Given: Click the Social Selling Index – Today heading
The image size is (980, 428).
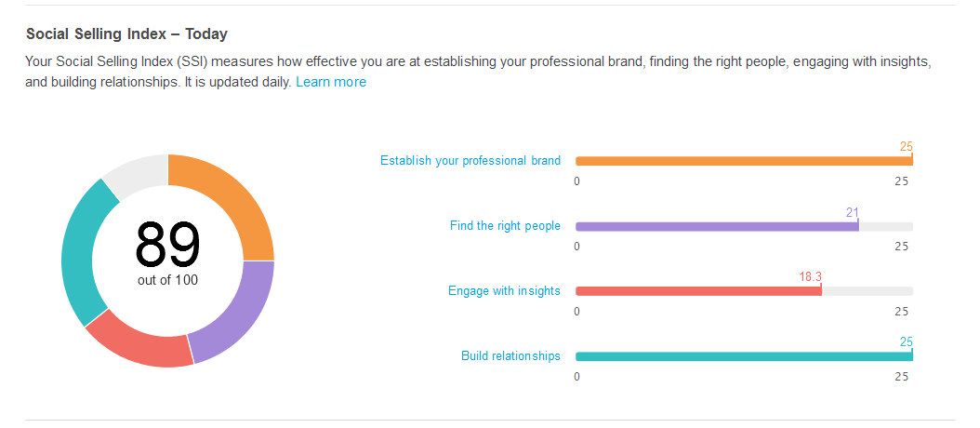Looking at the screenshot, I should click(x=126, y=33).
